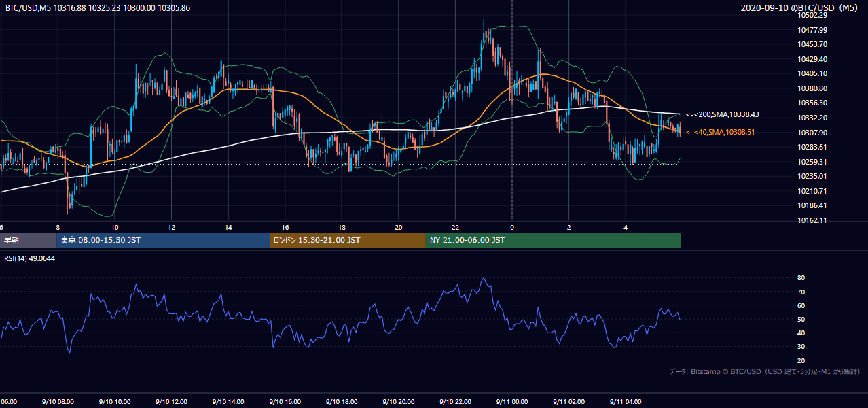
Task: Click hour tick 2 under the price chart
Action: coord(569,228)
